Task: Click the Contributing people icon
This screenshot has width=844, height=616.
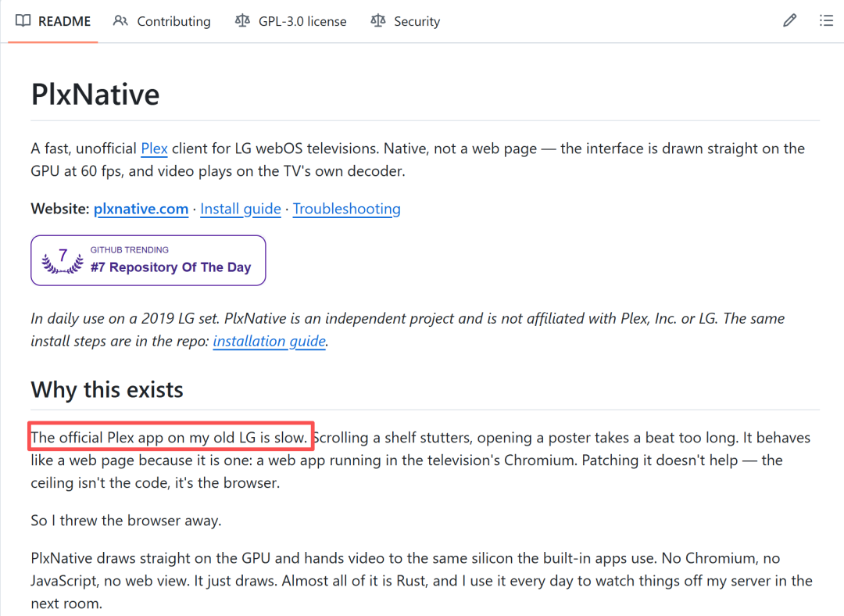Action: pos(120,21)
